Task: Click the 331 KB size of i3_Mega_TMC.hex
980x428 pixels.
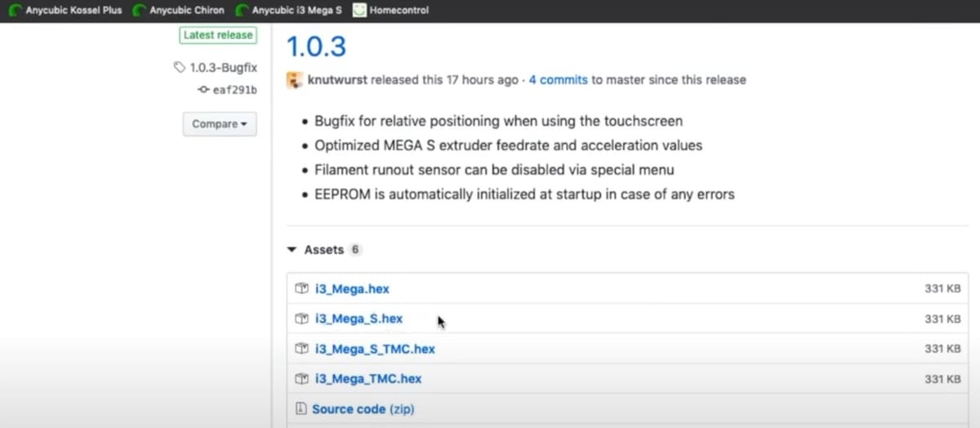Action: tap(942, 379)
